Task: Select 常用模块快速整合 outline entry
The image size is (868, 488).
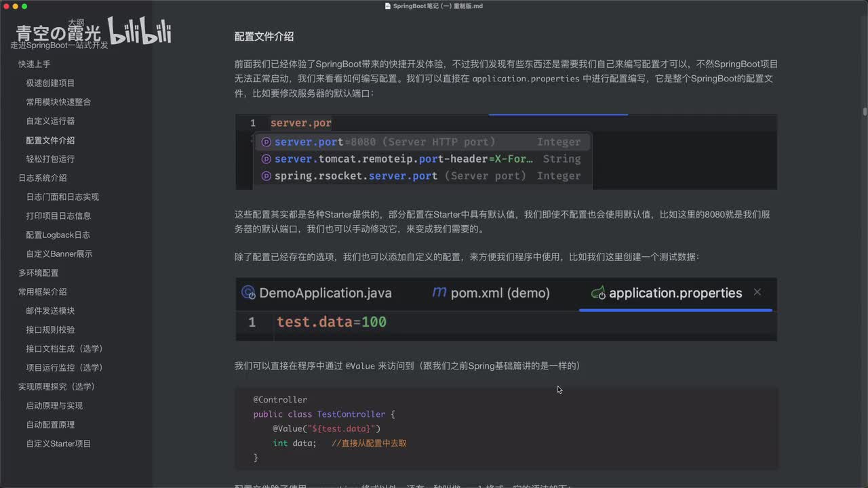Action: coord(58,102)
